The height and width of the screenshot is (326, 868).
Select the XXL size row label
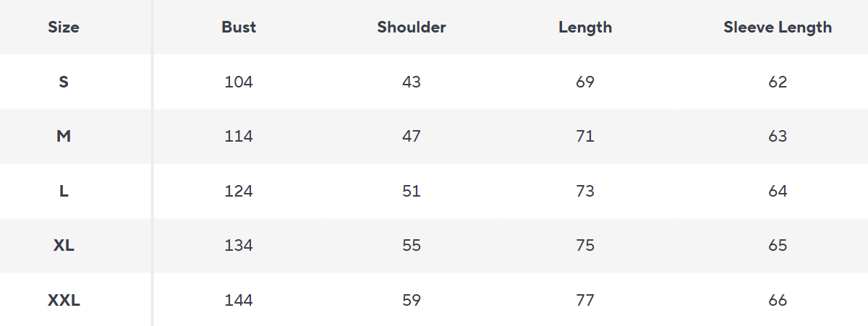[64, 300]
